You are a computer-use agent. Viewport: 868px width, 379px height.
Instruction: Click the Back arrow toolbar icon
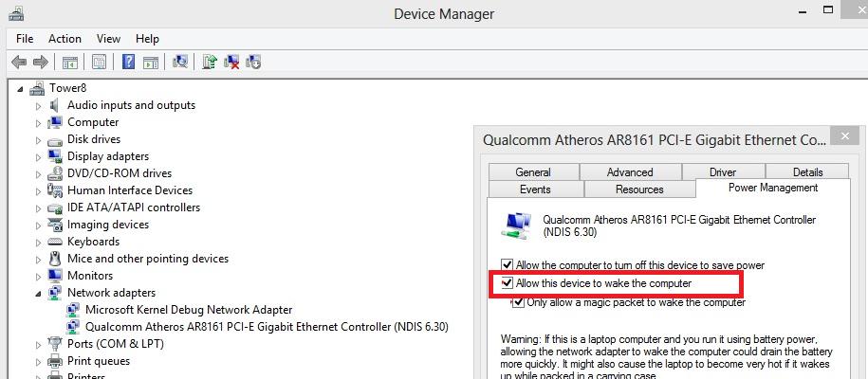click(x=18, y=63)
